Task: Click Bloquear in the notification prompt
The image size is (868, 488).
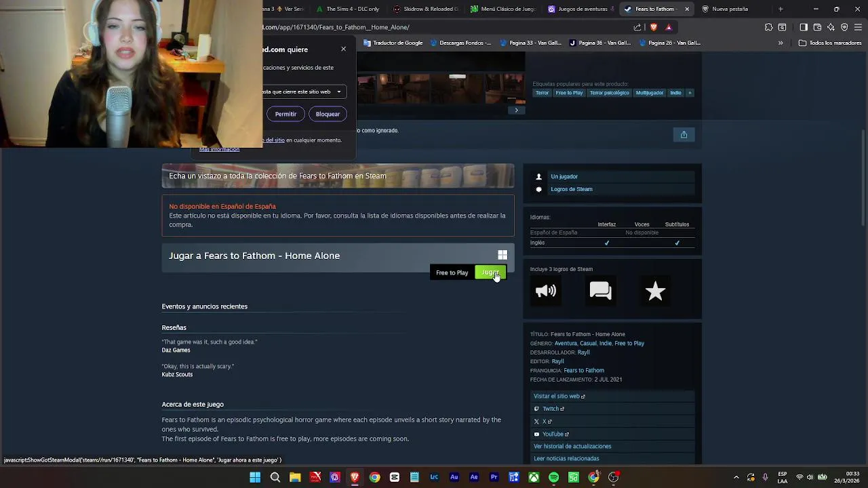Action: pyautogui.click(x=328, y=114)
